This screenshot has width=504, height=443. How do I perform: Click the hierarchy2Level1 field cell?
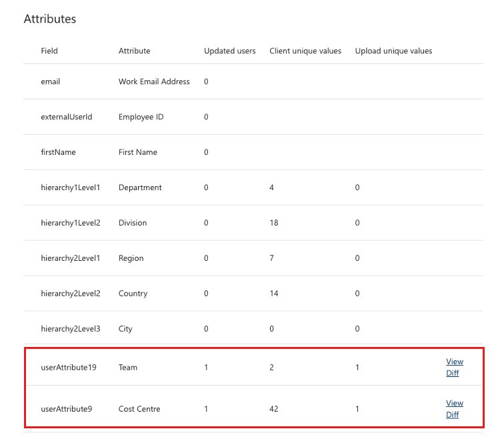70,258
